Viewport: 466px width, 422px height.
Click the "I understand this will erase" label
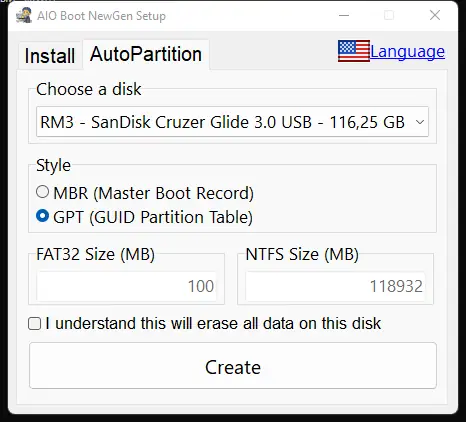[x=213, y=324]
